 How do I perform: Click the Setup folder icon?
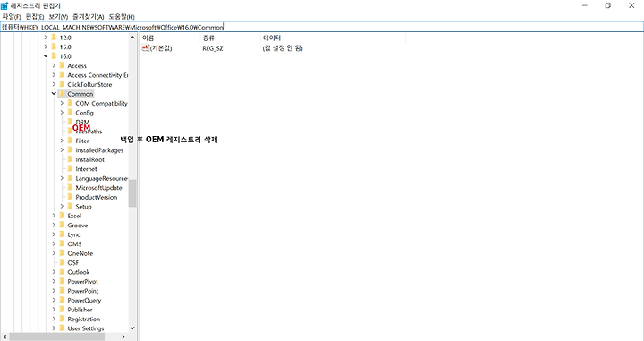(70, 206)
